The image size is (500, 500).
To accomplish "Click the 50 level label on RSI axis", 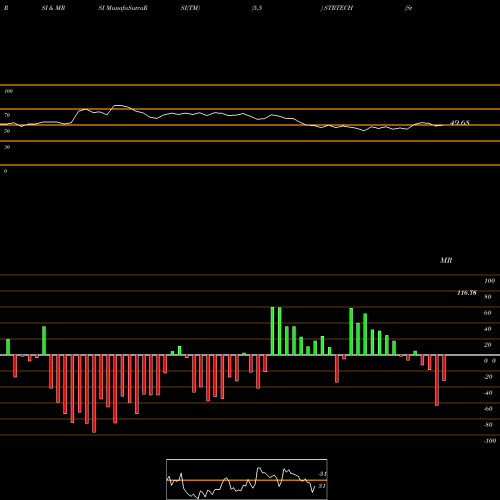I will (7, 131).
